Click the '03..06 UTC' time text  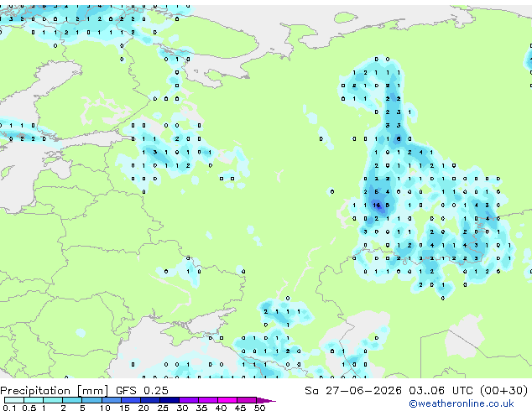441,391
